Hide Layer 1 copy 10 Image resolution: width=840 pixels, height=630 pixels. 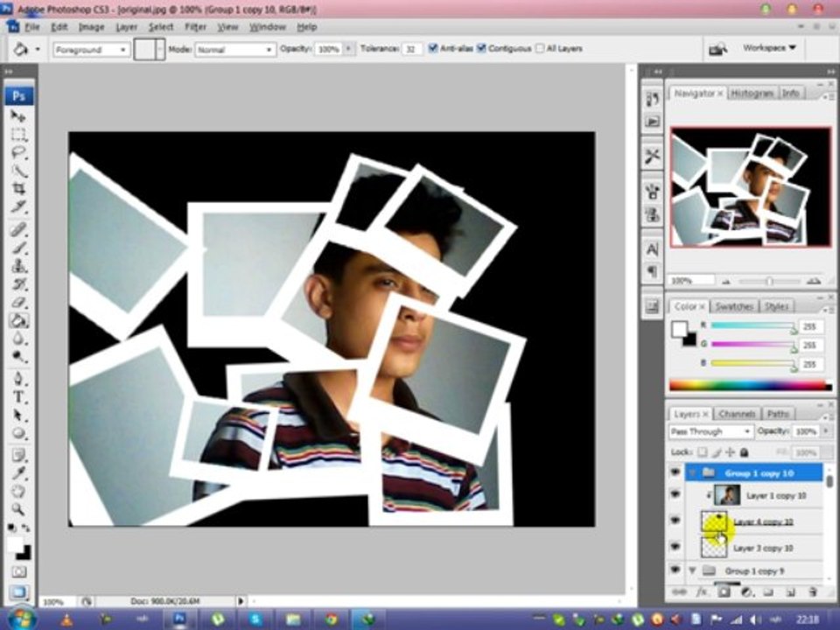675,495
